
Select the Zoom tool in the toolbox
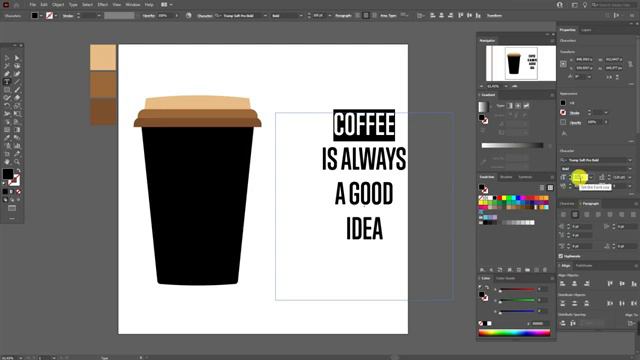(x=17, y=162)
